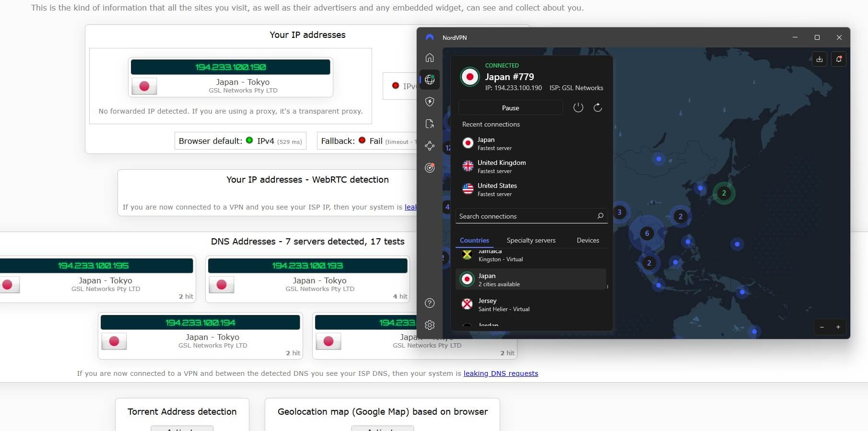Click Japan flag under 194.233.100.194

[x=114, y=341]
